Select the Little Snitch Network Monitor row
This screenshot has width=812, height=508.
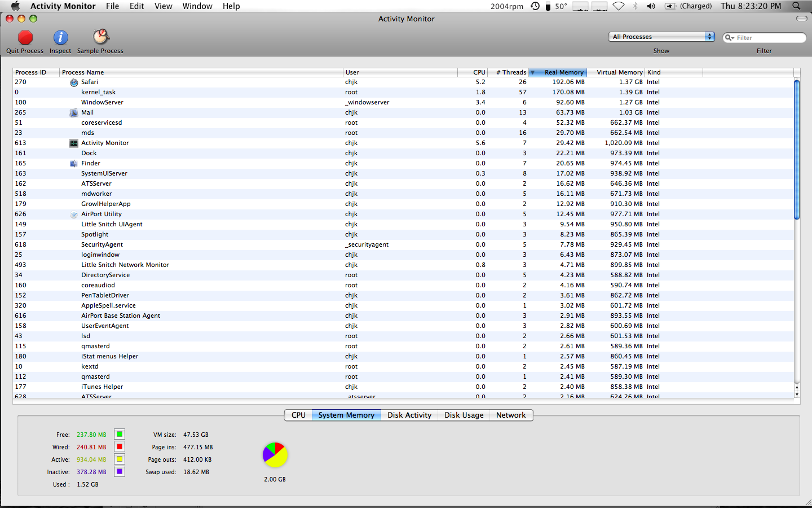click(403, 265)
